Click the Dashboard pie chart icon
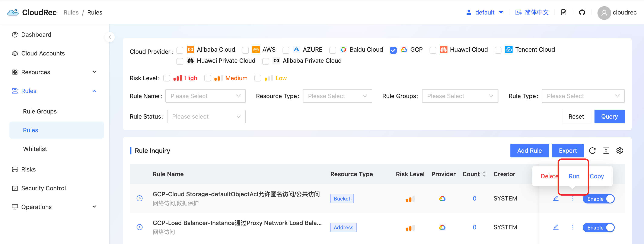Screen dimensions: 644x244 click(15, 35)
